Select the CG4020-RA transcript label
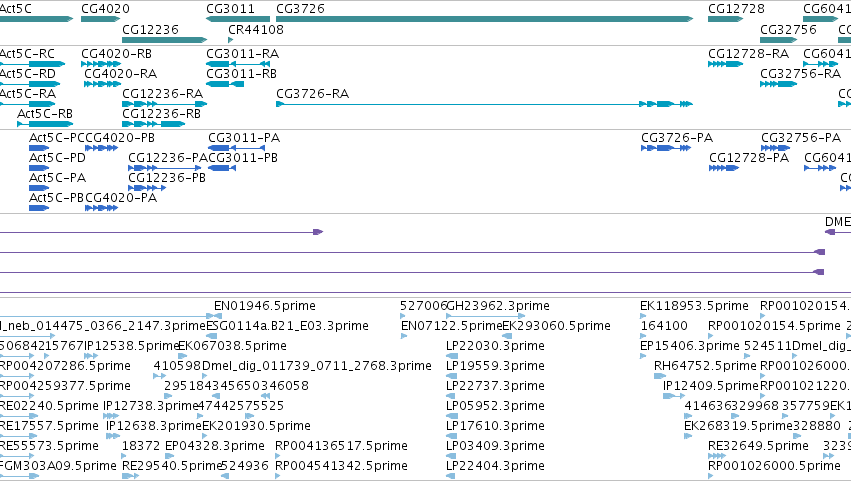The width and height of the screenshot is (851, 481). tap(120, 73)
